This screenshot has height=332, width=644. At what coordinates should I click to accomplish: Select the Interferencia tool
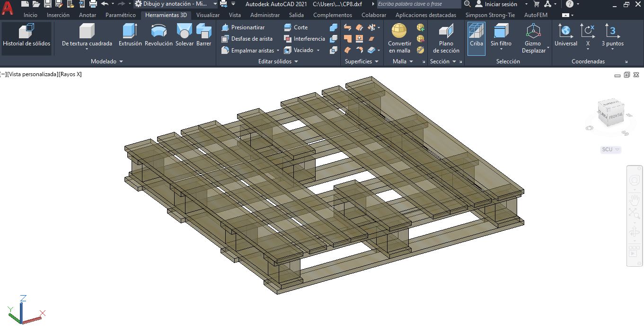coord(304,39)
